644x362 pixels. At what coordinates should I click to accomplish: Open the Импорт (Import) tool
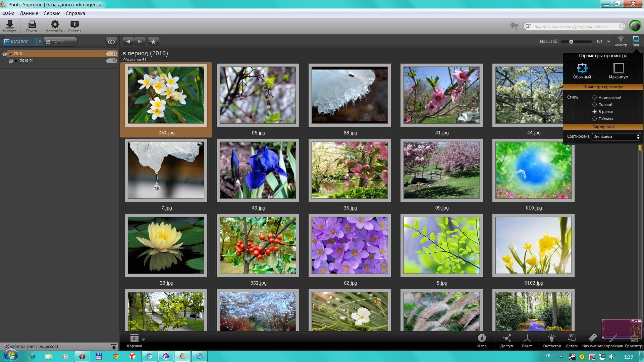click(10, 26)
